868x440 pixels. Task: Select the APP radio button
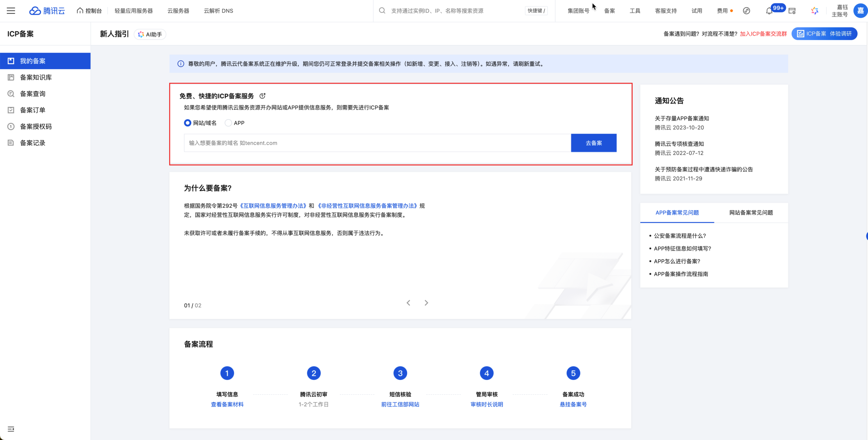[x=229, y=123]
